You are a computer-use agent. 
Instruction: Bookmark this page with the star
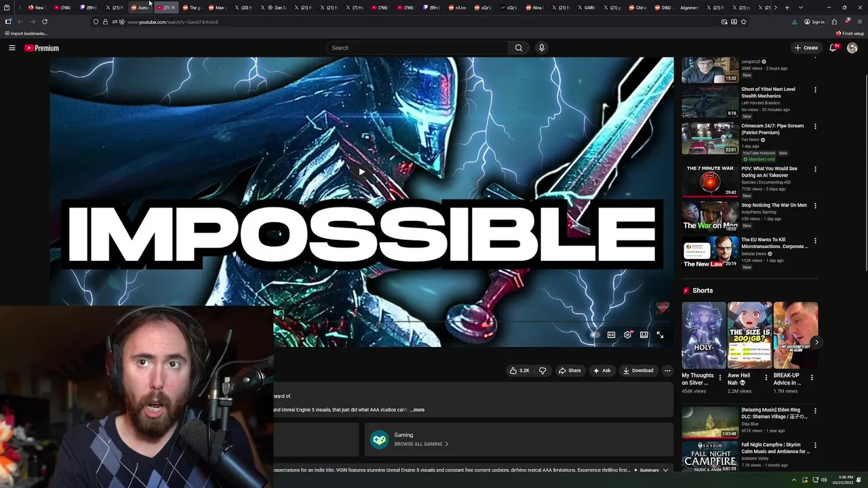[743, 22]
